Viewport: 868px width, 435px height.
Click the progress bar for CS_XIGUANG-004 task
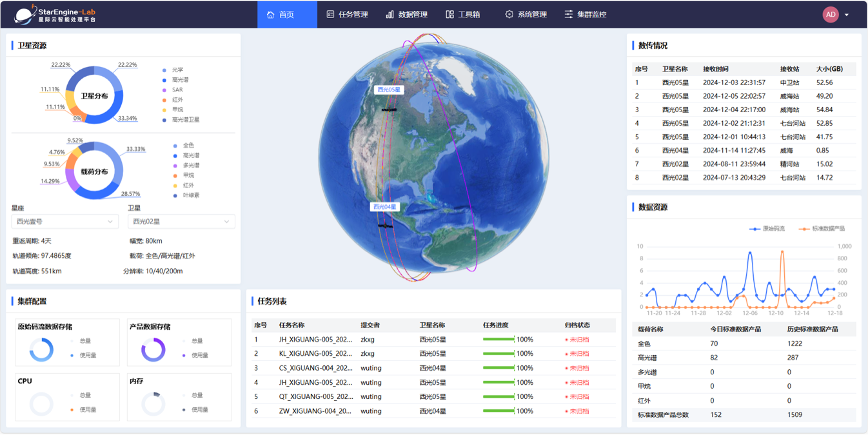pos(498,368)
